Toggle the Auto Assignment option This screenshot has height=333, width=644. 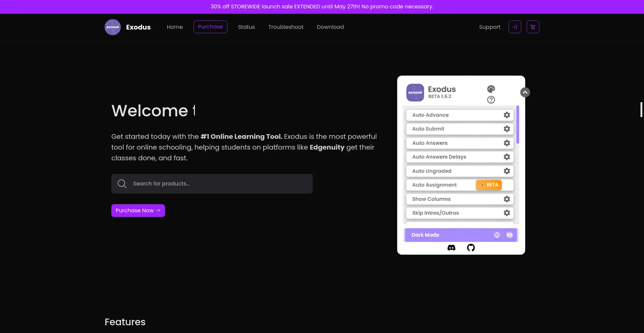pos(460,185)
